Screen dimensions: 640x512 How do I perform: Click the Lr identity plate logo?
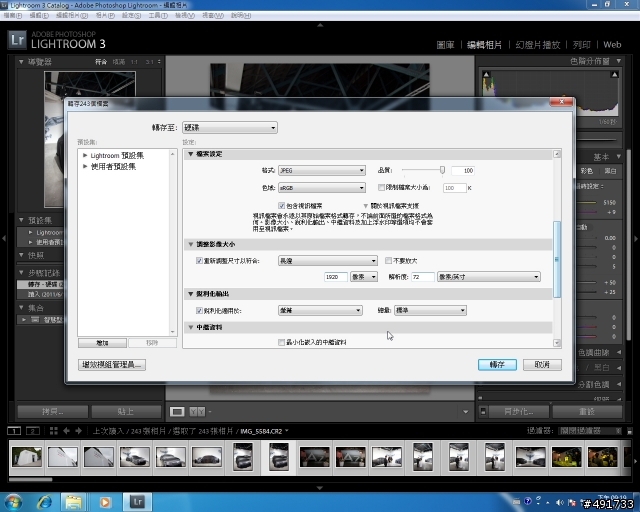(x=17, y=40)
